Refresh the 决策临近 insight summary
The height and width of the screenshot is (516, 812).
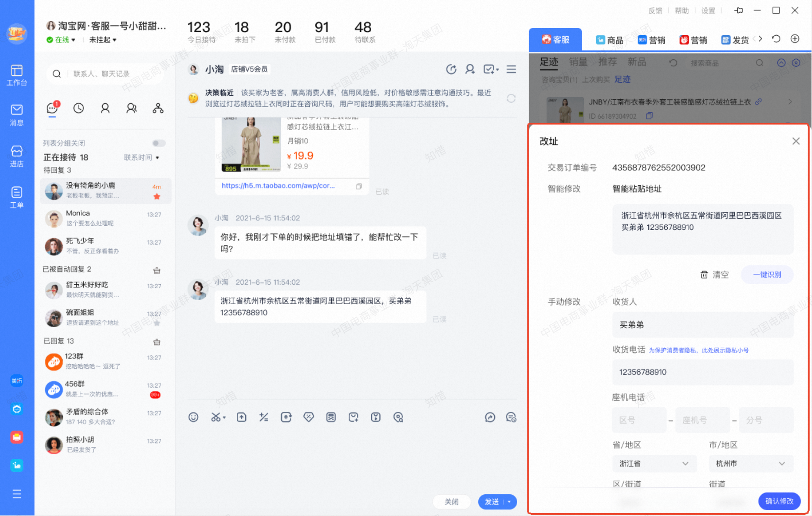point(511,99)
